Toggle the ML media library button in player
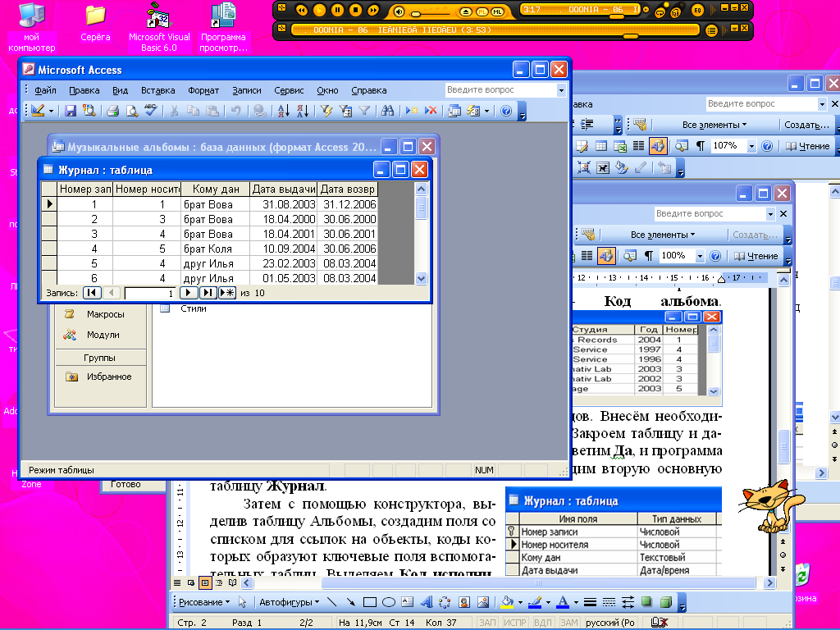This screenshot has width=840, height=630. pos(498,11)
